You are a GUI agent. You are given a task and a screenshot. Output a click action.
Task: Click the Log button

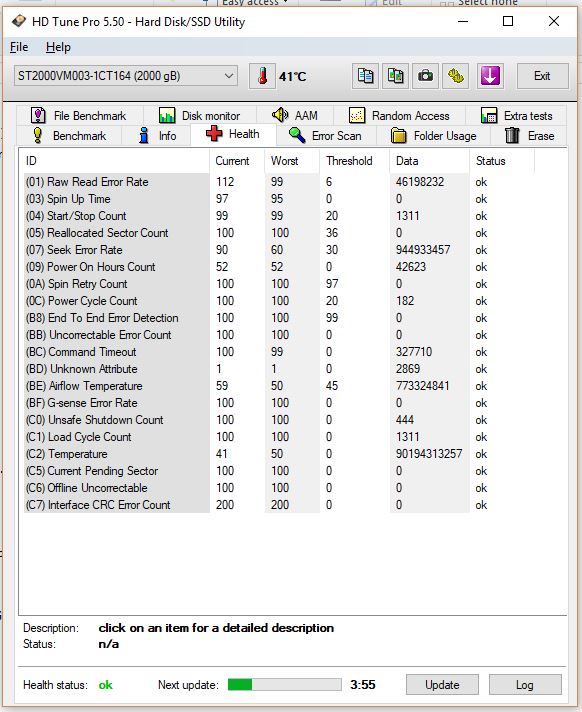pyautogui.click(x=525, y=684)
